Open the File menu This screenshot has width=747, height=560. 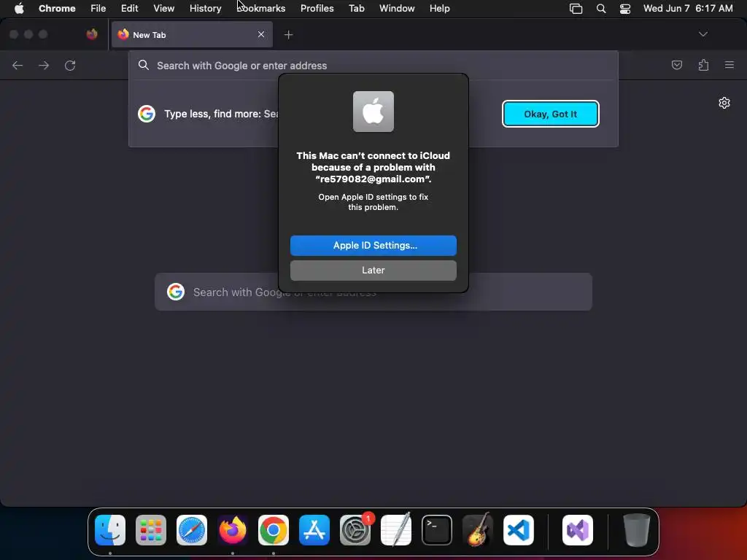[98, 8]
